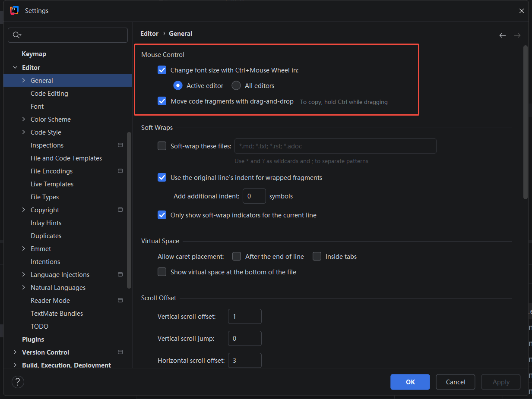The width and height of the screenshot is (532, 399).
Task: Enable caret placement After the end of line
Action: pyautogui.click(x=237, y=256)
